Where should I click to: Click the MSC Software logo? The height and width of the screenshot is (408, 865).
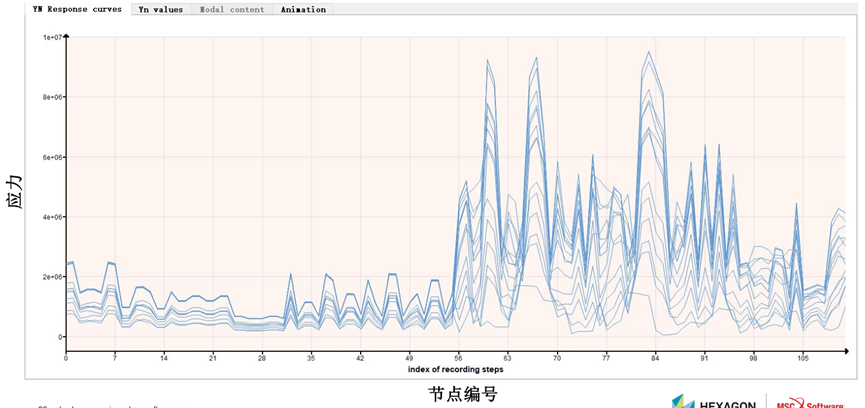pyautogui.click(x=810, y=403)
